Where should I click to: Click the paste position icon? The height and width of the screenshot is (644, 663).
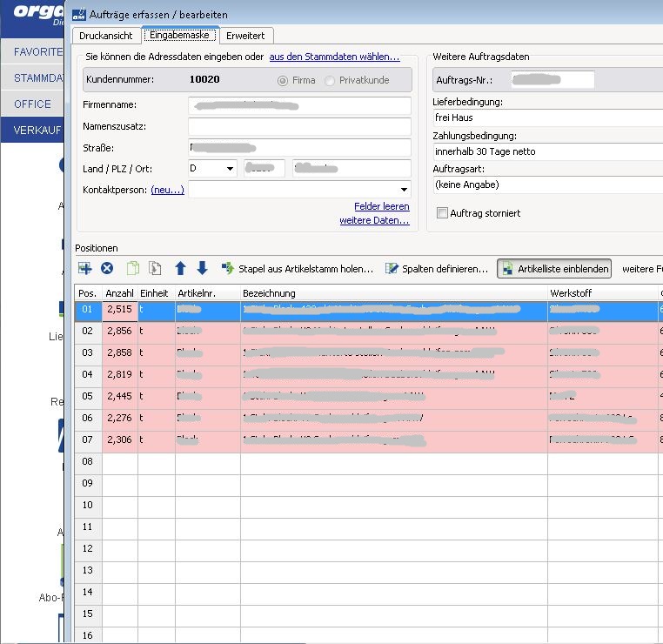[x=155, y=268]
